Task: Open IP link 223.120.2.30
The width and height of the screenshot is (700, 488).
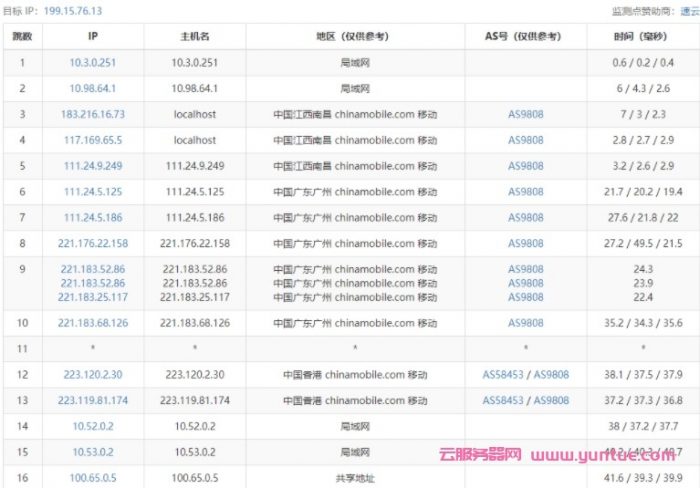Action: [x=93, y=374]
